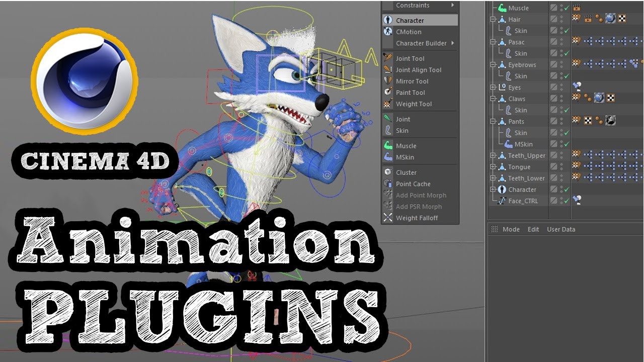Open the User Data menu
This screenshot has width=644, height=362.
(561, 229)
